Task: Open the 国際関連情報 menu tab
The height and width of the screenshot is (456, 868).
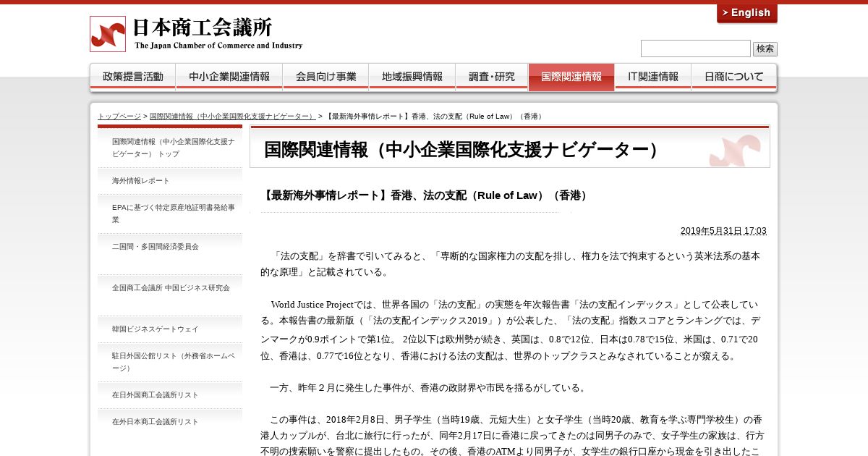Action: tap(571, 77)
